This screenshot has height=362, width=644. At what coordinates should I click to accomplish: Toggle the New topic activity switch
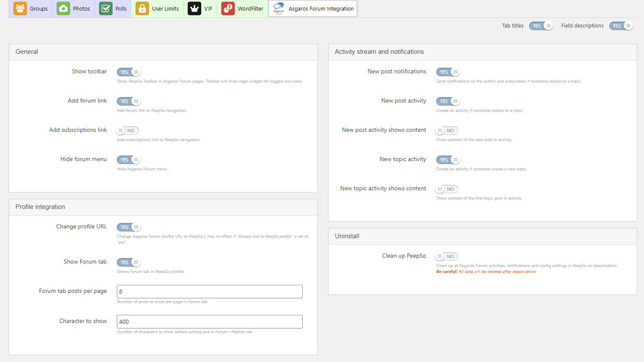pyautogui.click(x=448, y=160)
